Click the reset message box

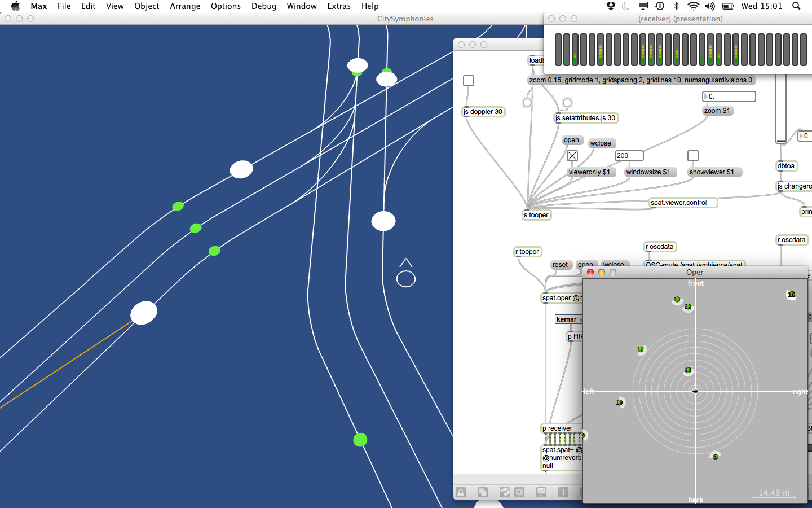coord(560,265)
